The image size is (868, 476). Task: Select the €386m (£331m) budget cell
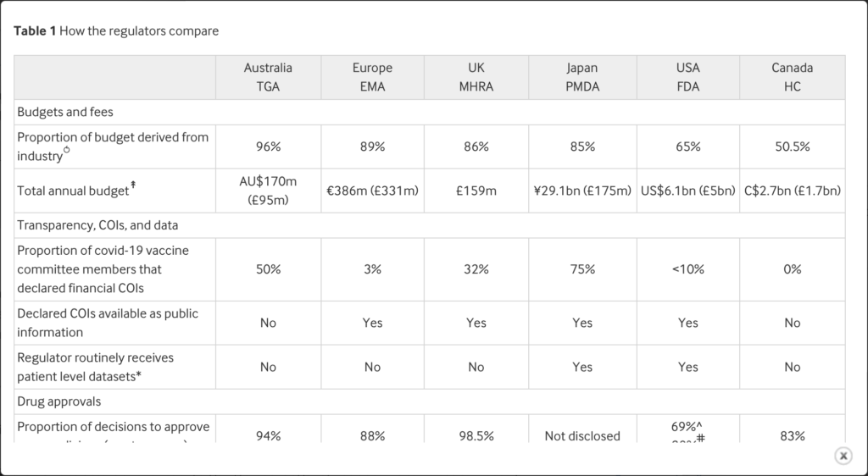coord(372,191)
